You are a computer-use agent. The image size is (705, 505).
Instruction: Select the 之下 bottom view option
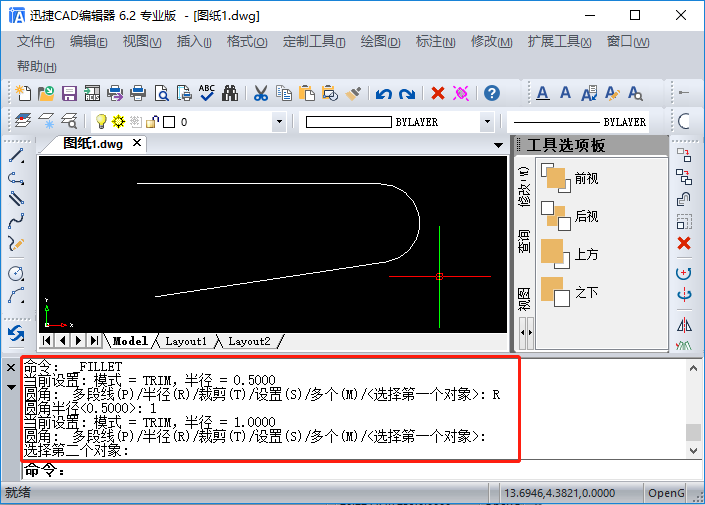[570, 292]
